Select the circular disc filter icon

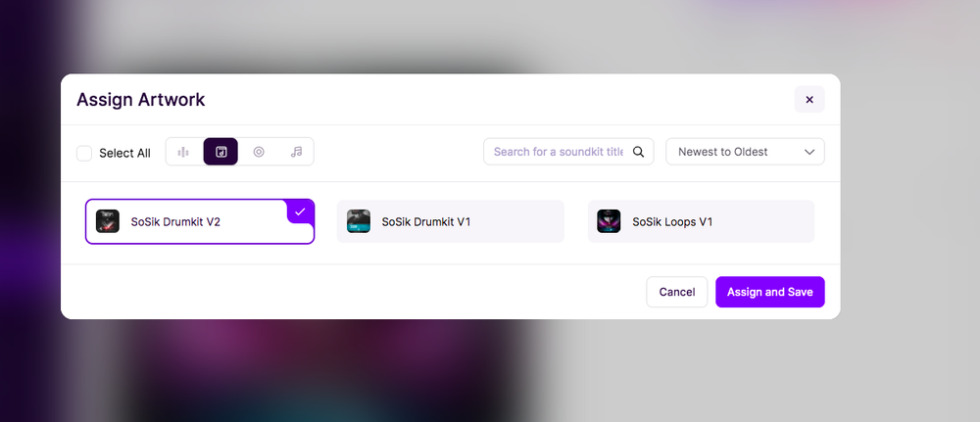pyautogui.click(x=259, y=152)
